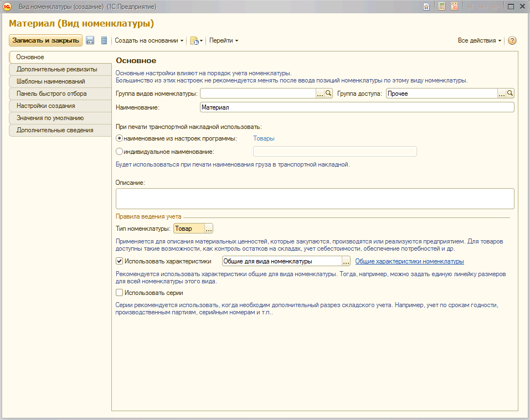Uncheck Использовать характеристики checkbox

(119, 261)
